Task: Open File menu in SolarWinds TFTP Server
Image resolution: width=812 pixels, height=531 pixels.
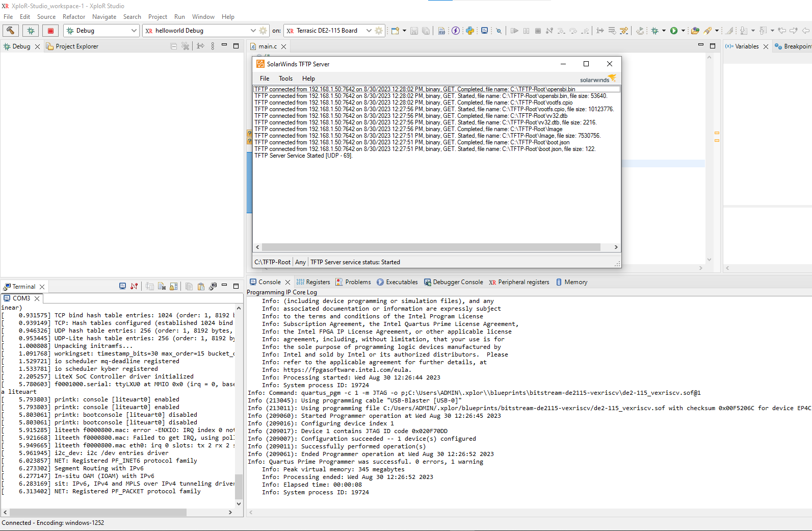Action: click(x=265, y=79)
